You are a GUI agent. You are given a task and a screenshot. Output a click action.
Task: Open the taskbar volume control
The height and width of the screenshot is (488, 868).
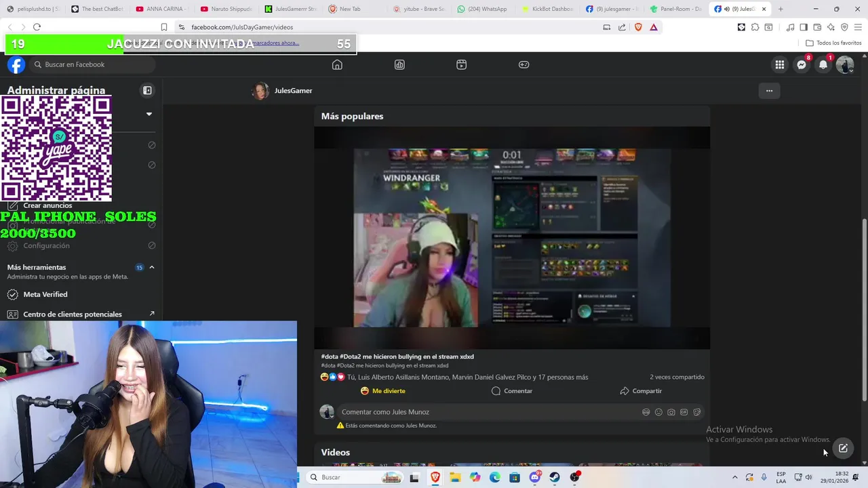click(808, 477)
